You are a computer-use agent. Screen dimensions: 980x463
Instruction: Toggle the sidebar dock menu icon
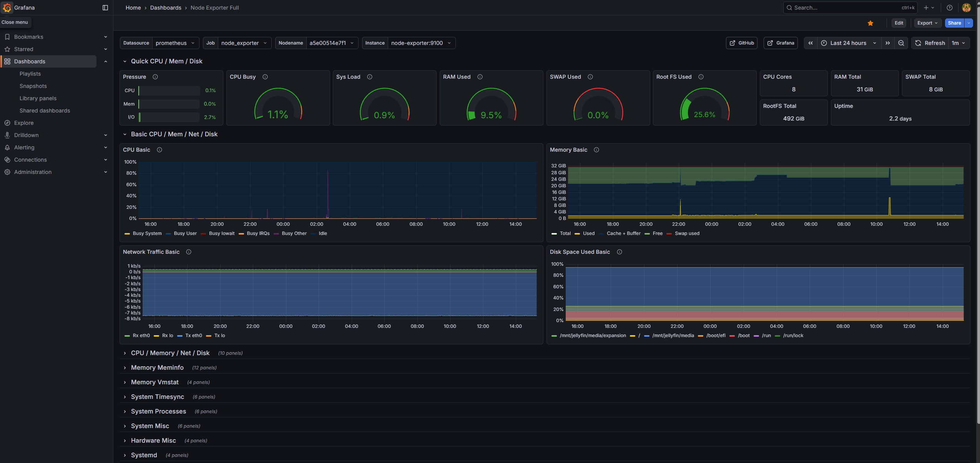point(105,8)
